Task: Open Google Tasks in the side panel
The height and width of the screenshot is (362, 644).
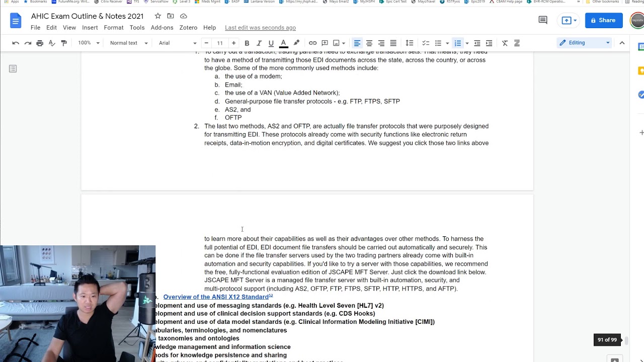Action: (x=641, y=95)
